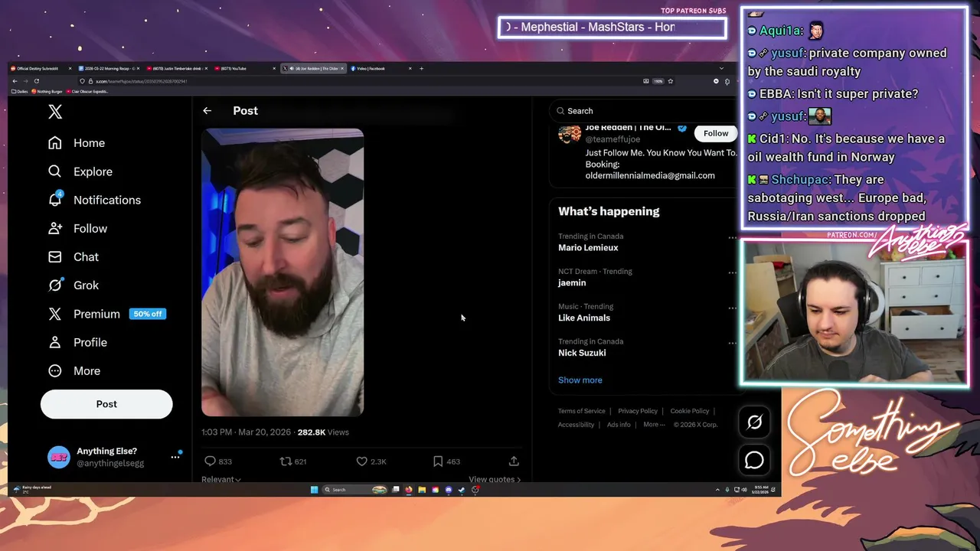Bookmark page with star icon
980x551 pixels.
(x=670, y=81)
